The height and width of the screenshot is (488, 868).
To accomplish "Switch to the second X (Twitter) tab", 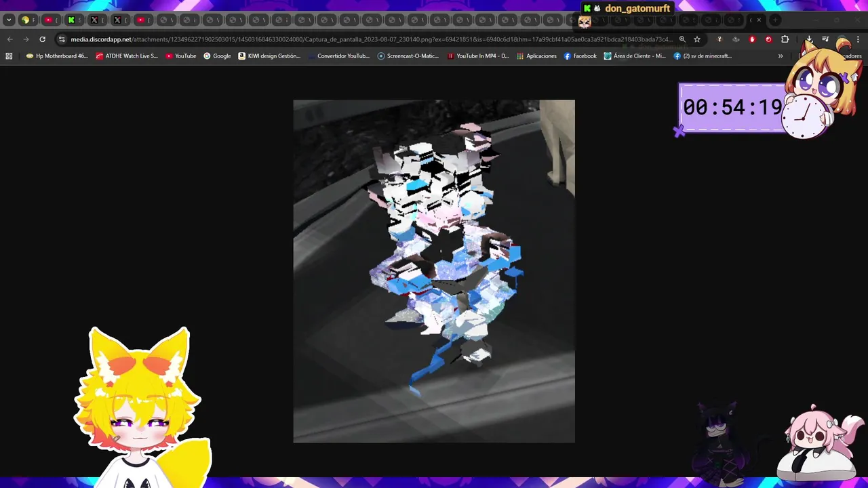I will [121, 20].
